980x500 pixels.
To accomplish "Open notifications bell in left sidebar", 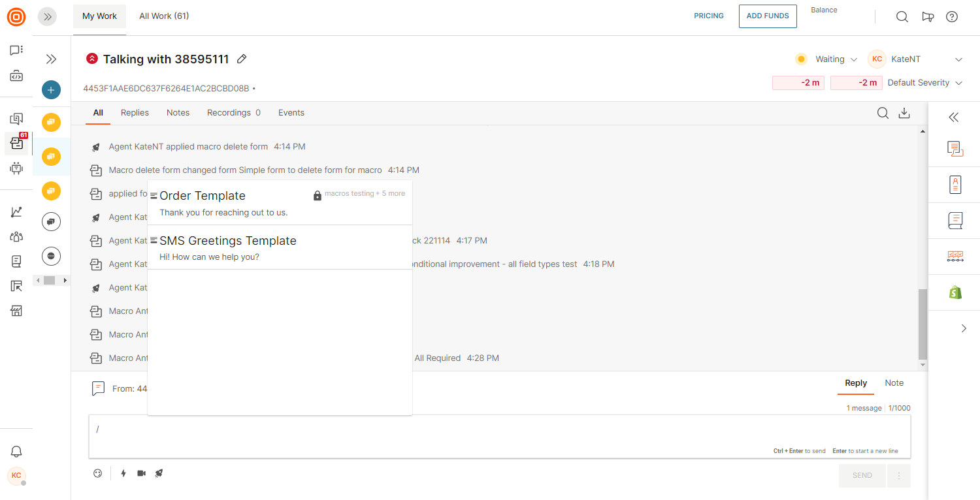I will [16, 452].
